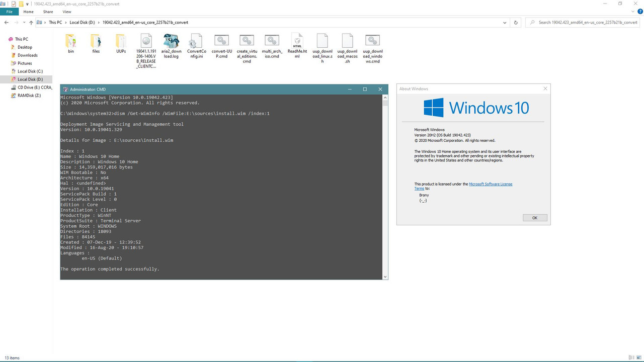Click the Explorer back arrow

pos(6,23)
